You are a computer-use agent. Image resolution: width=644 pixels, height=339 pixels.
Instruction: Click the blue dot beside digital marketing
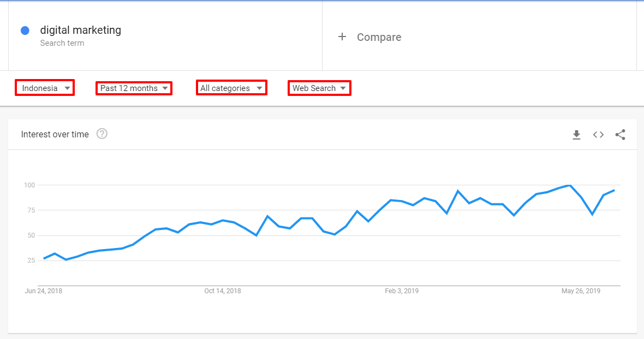pyautogui.click(x=25, y=31)
